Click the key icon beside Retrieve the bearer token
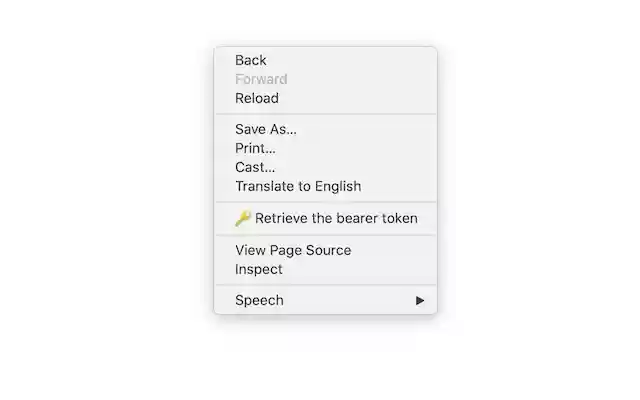The width and height of the screenshot is (640, 400). (x=243, y=218)
